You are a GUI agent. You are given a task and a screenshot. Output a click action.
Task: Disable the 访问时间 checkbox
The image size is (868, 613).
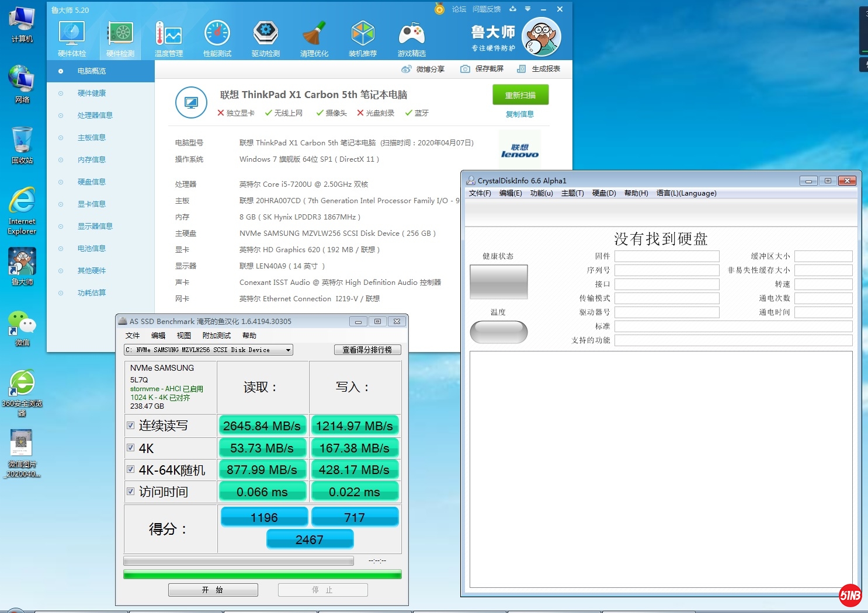click(131, 492)
